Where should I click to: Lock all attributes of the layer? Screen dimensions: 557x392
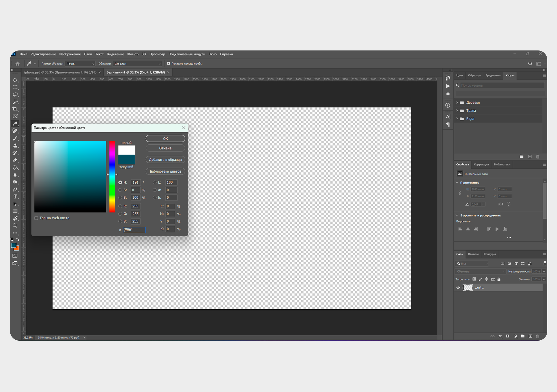pos(499,279)
